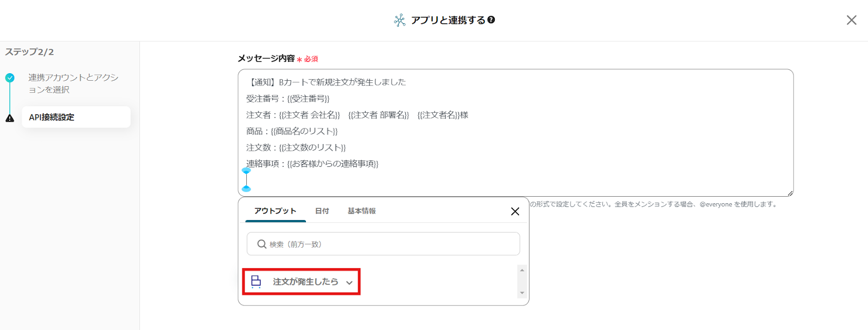This screenshot has width=868, height=330.
Task: Expand the 注文が発生したら item
Action: 301,282
